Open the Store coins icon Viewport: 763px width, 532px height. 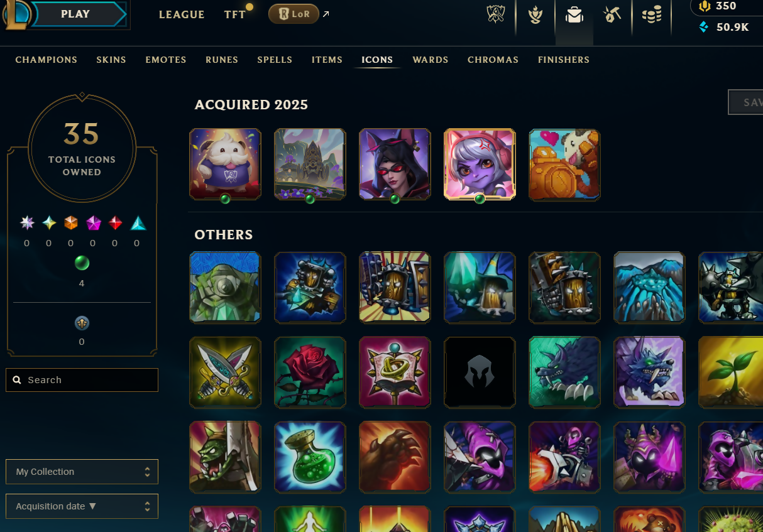(652, 14)
